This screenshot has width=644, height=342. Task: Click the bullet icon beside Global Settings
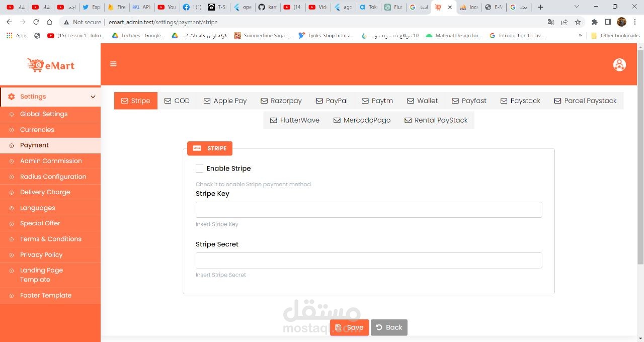12,114
